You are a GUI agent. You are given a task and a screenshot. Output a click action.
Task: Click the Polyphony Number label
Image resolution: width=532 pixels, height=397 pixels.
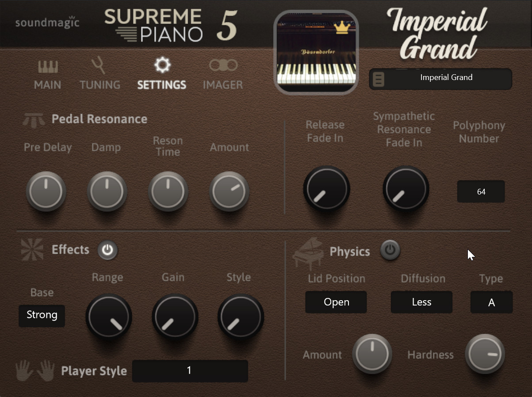click(479, 132)
